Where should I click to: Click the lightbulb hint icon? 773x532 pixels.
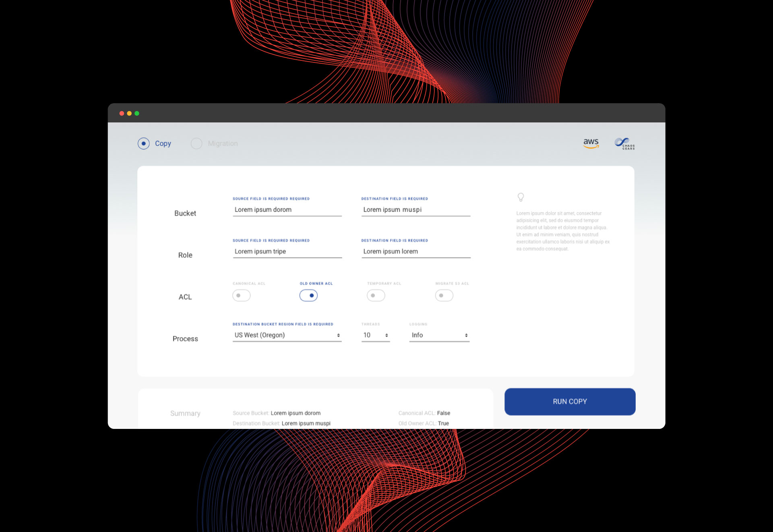(521, 197)
